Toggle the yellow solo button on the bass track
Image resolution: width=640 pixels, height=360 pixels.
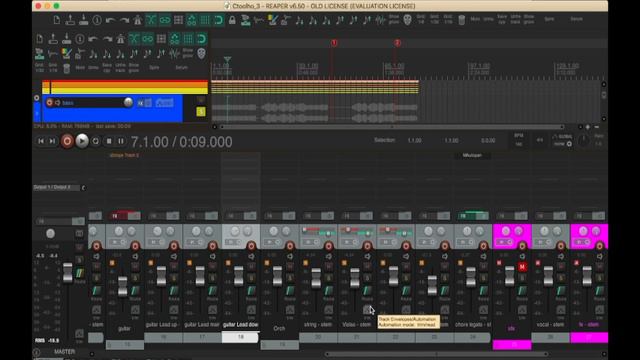coord(201,111)
